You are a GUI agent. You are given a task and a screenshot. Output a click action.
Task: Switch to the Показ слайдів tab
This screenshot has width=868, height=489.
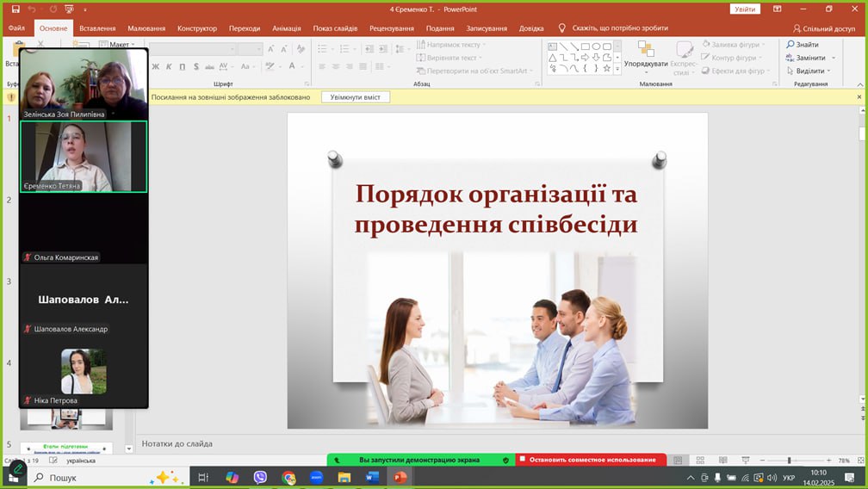tap(335, 28)
